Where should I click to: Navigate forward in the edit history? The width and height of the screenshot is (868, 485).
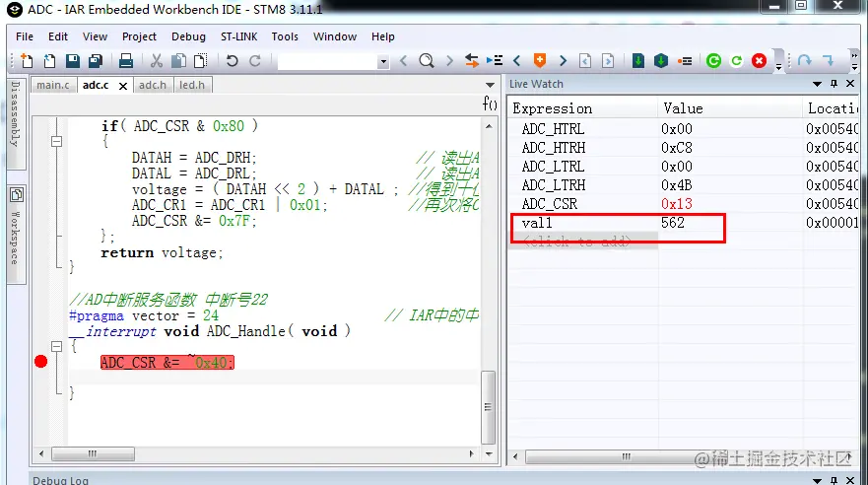pos(608,60)
